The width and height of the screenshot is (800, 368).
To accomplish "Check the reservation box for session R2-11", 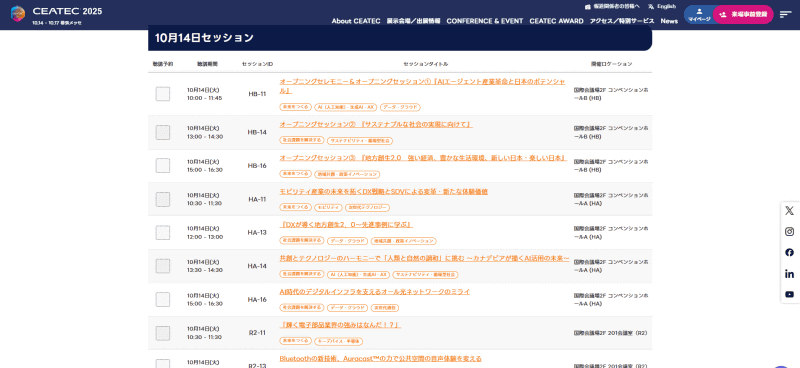I will 163,333.
